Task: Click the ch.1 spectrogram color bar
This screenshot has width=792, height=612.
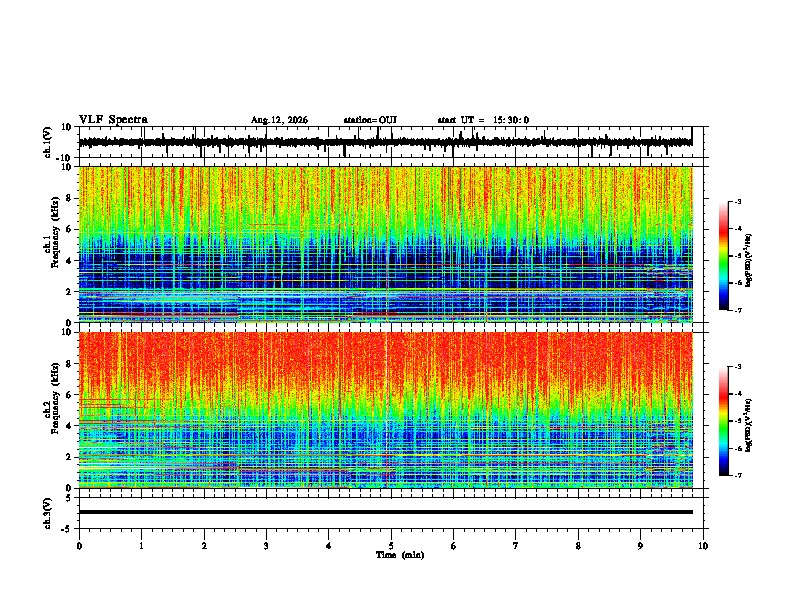Action: (x=724, y=256)
